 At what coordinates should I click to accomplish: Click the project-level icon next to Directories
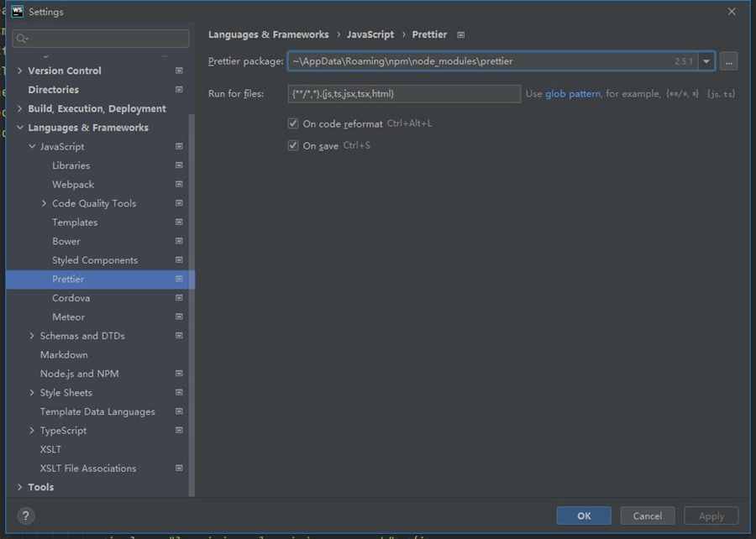179,90
